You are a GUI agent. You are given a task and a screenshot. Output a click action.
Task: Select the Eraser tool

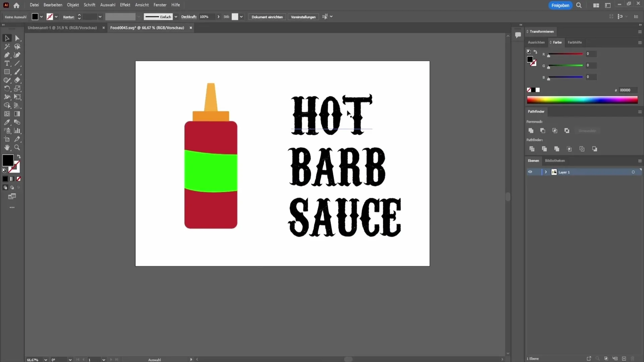(17, 80)
